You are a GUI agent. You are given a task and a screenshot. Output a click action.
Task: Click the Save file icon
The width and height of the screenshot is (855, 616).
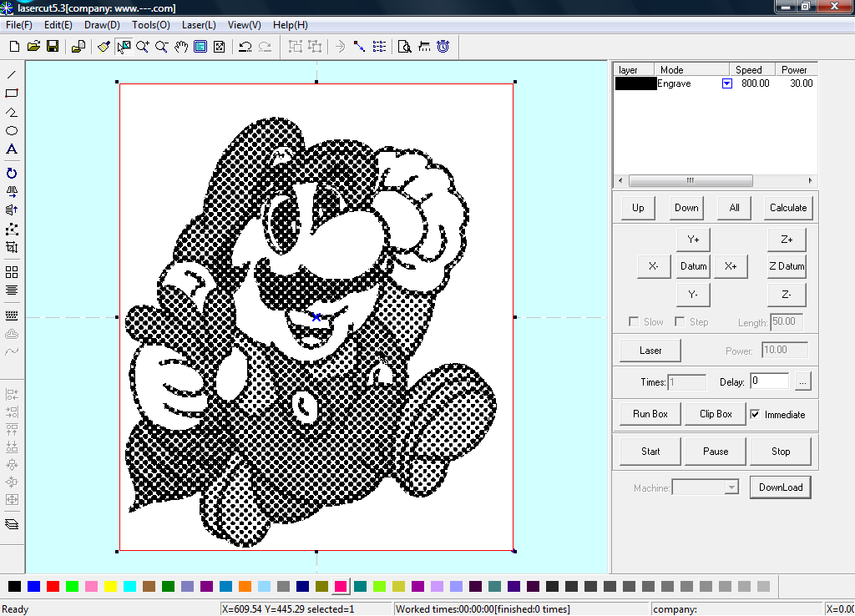pyautogui.click(x=53, y=47)
